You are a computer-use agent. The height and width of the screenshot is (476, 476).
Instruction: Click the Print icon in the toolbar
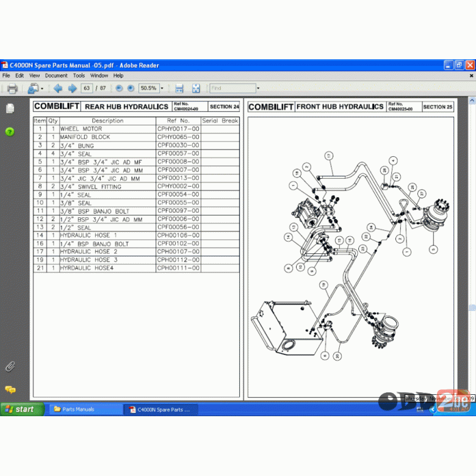click(x=12, y=88)
